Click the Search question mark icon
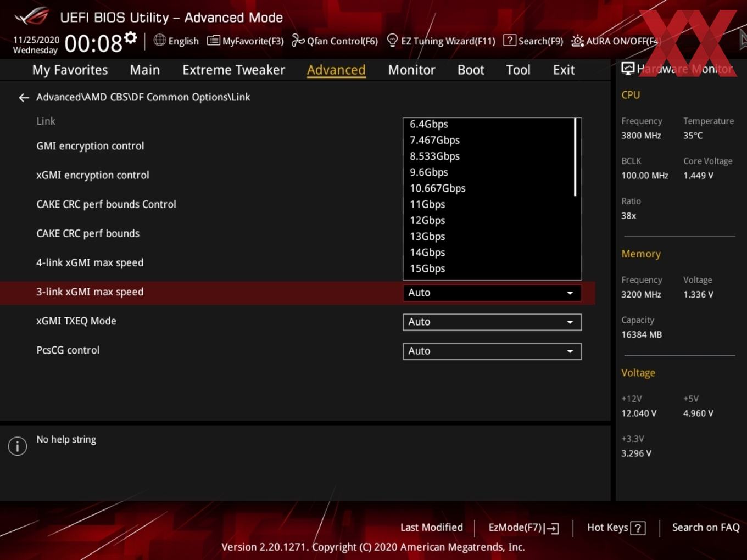This screenshot has height=560, width=747. (x=510, y=41)
